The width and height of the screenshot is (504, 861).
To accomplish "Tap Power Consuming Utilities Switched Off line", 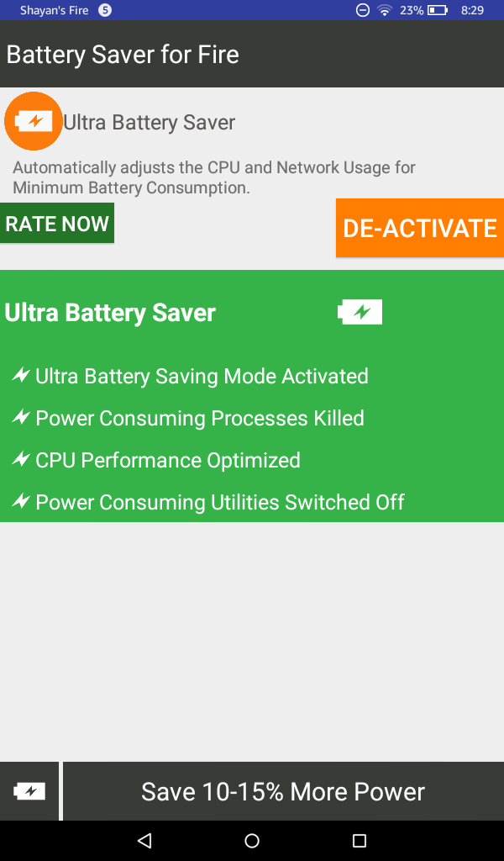I will pyautogui.click(x=219, y=502).
